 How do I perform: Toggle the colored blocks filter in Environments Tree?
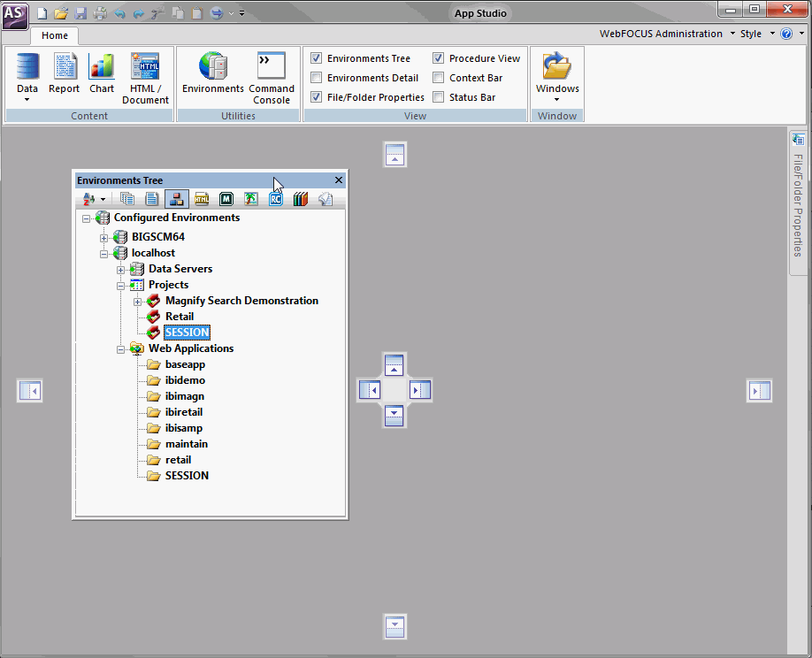click(177, 199)
